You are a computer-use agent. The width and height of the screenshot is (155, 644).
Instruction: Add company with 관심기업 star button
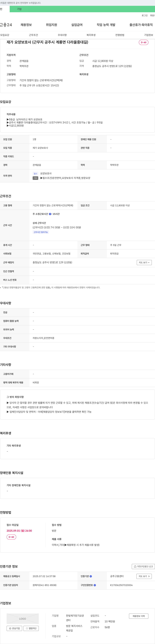[x=14, y=628]
